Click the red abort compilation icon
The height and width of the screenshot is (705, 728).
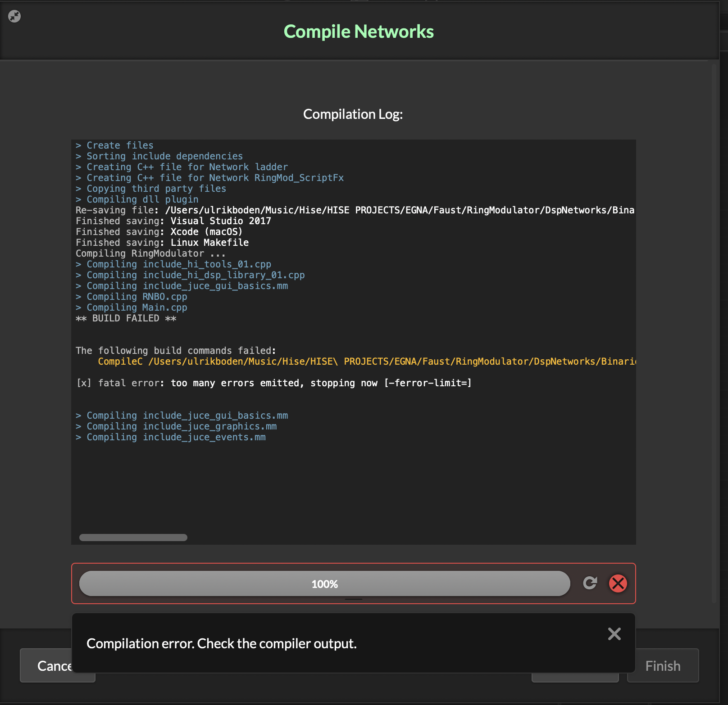(x=618, y=583)
